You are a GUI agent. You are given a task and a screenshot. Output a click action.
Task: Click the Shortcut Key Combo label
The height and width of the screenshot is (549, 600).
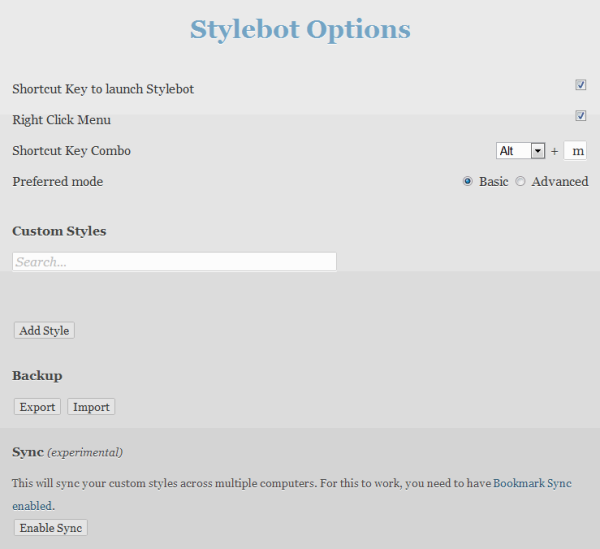point(71,151)
